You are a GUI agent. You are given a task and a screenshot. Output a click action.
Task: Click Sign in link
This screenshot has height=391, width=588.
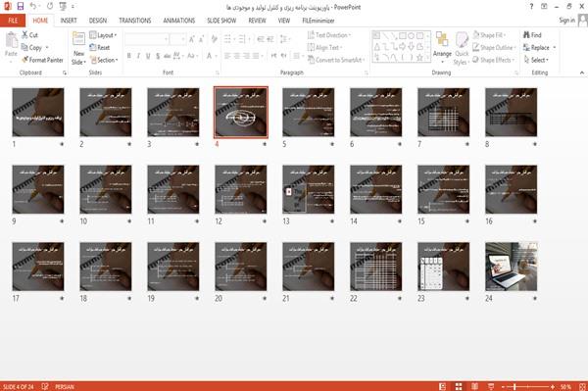click(566, 21)
